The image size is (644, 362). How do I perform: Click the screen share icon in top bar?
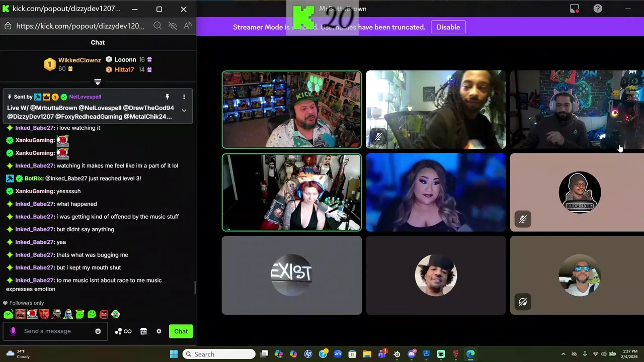click(x=575, y=9)
